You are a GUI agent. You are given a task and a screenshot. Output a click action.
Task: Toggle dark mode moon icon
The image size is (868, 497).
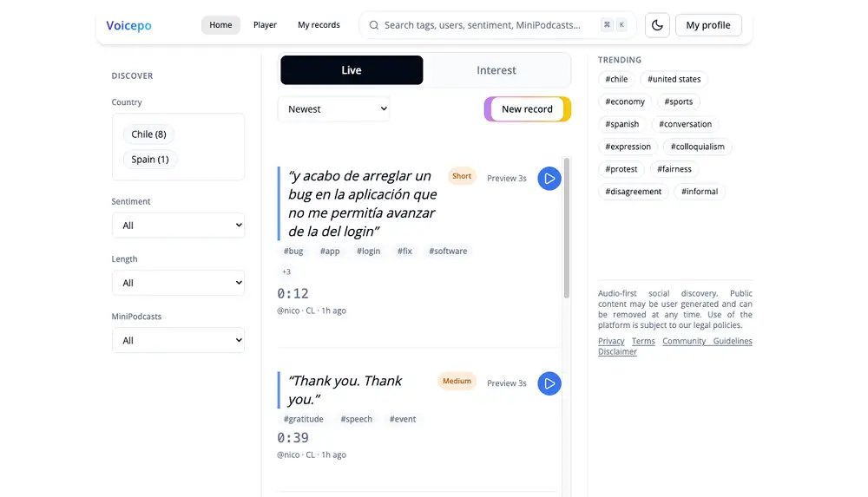[657, 25]
